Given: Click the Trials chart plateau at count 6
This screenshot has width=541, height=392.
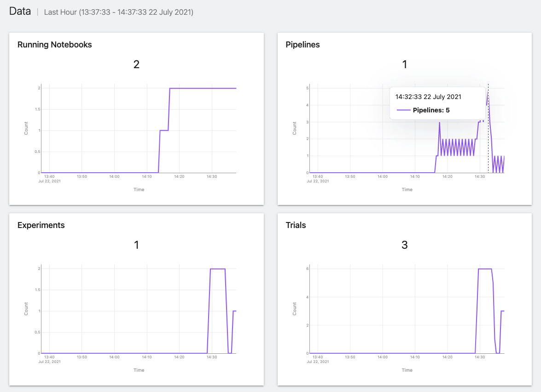Looking at the screenshot, I should [485, 269].
